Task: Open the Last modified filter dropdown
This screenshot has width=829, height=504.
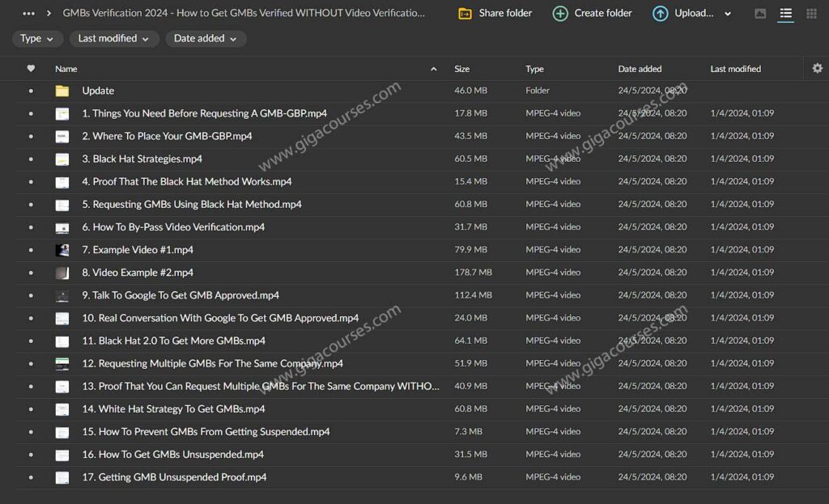Action: point(113,38)
